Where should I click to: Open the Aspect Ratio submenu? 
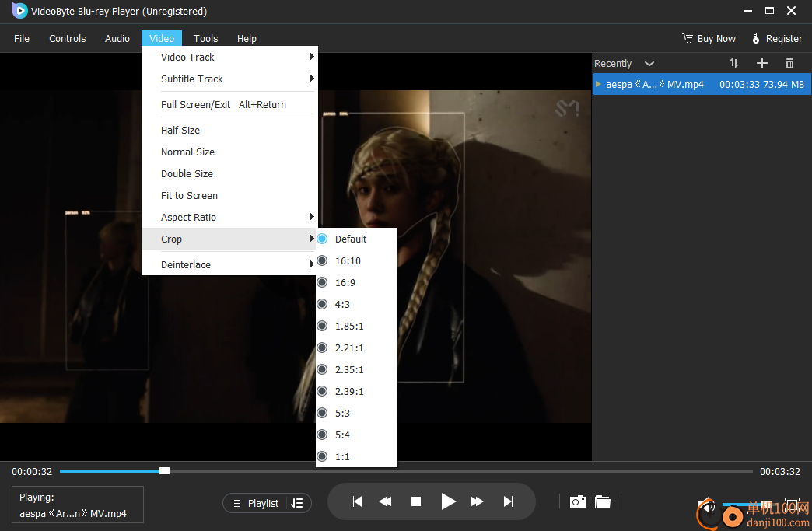[x=229, y=218]
